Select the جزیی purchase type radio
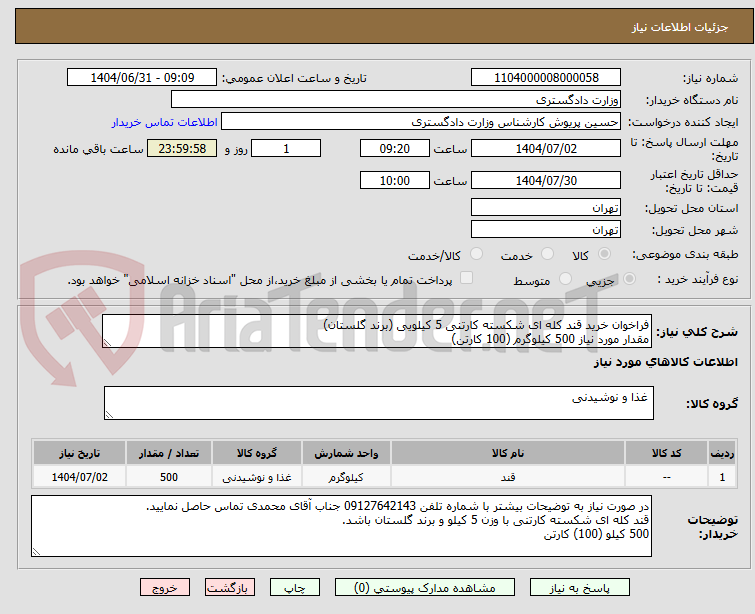The height and width of the screenshot is (614, 755). tap(629, 278)
